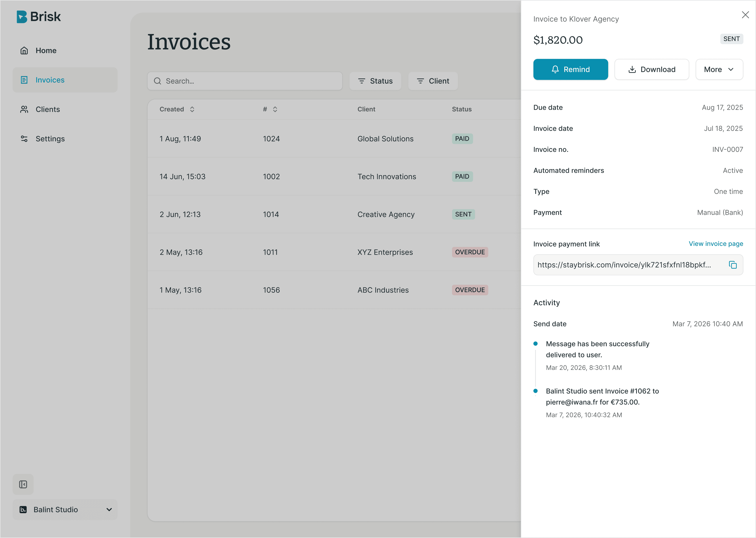Click the PAID badge for Global Solutions
Viewport: 756px width, 538px height.
[x=462, y=138]
